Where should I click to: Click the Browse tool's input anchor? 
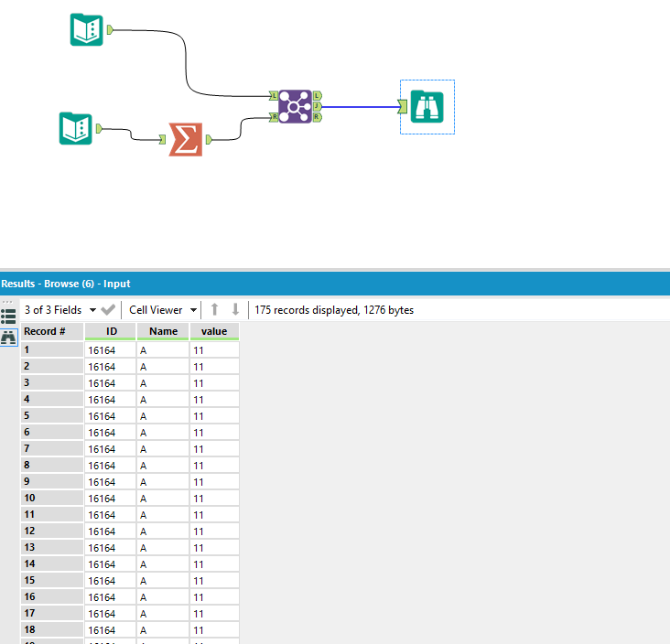[402, 107]
